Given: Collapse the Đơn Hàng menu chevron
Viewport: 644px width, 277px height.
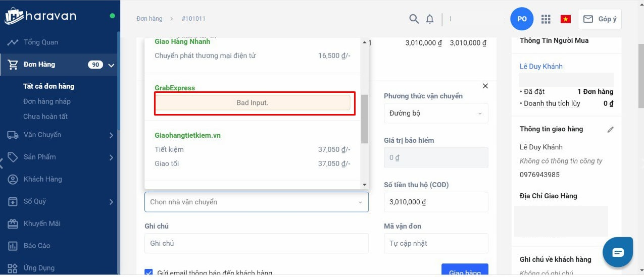Looking at the screenshot, I should 111,65.
